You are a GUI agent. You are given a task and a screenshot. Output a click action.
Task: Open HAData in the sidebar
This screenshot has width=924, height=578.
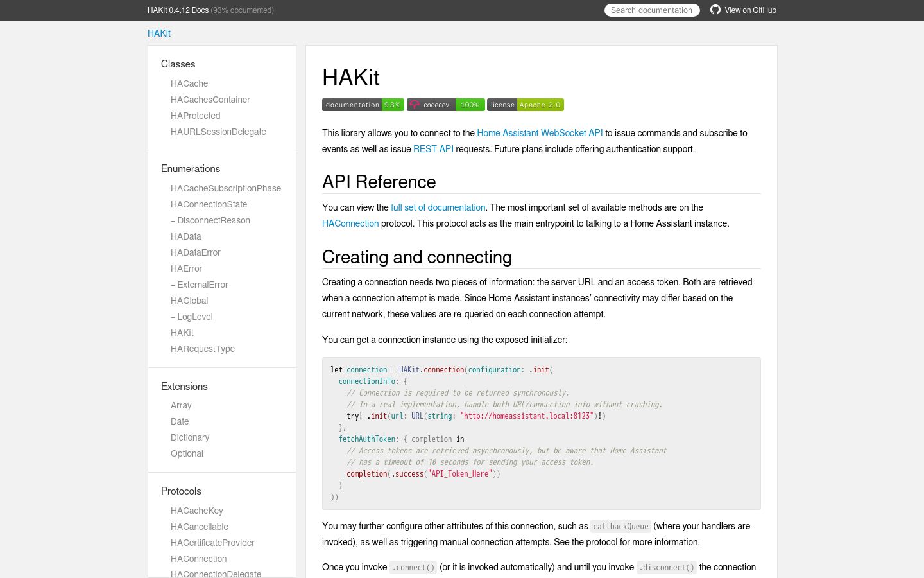tap(186, 236)
